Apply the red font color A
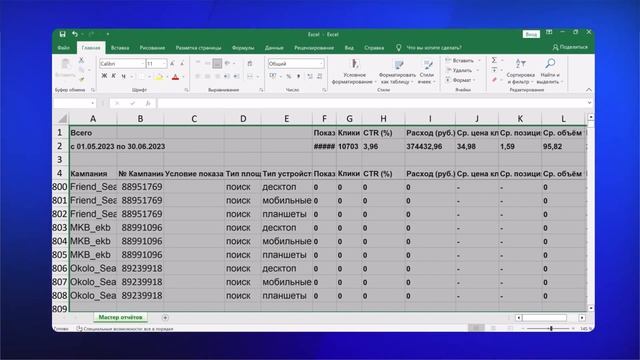This screenshot has height=360, width=640. tap(176, 77)
